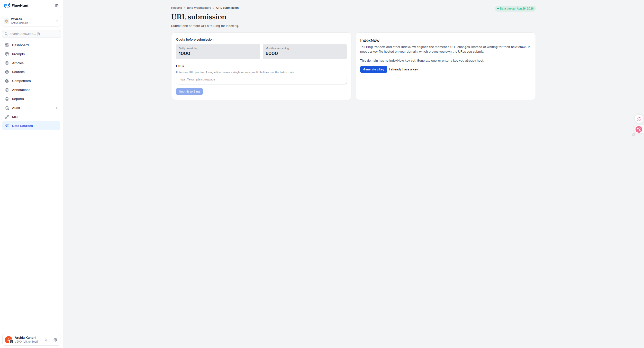Click the Monthly remaining 6000 value

[x=271, y=53]
